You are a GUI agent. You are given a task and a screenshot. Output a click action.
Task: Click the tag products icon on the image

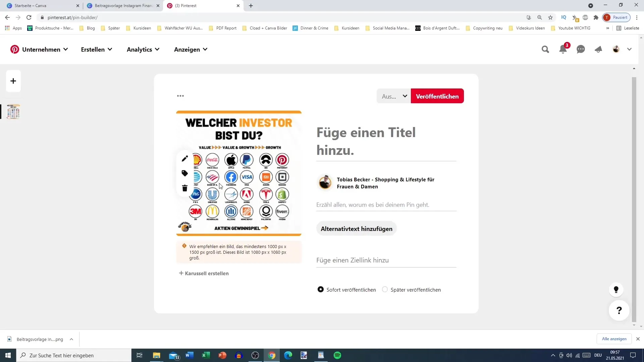point(184,173)
